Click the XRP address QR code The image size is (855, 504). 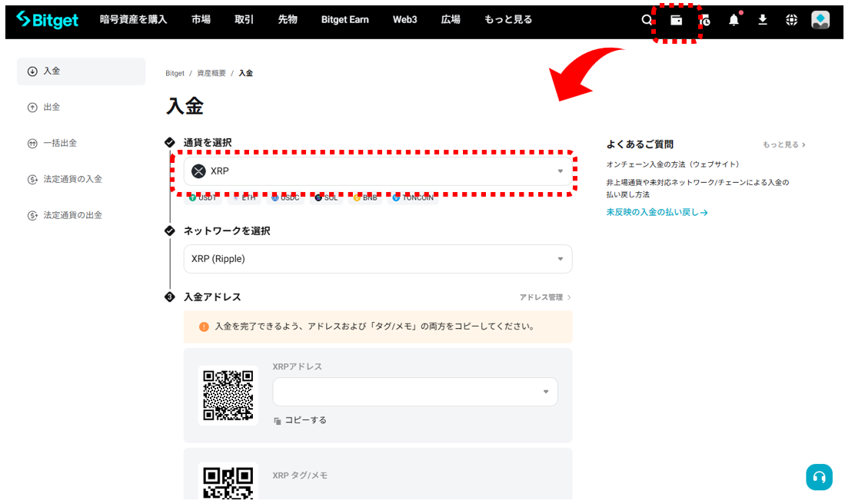point(228,395)
